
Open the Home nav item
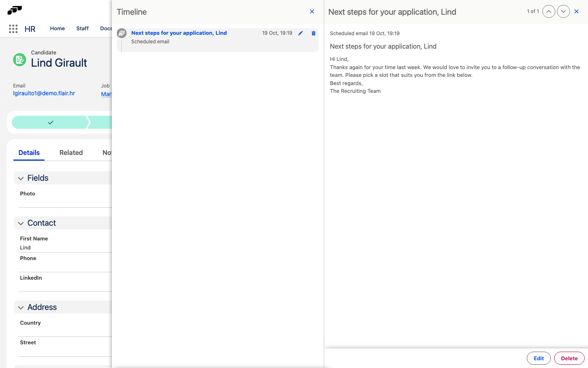point(58,28)
